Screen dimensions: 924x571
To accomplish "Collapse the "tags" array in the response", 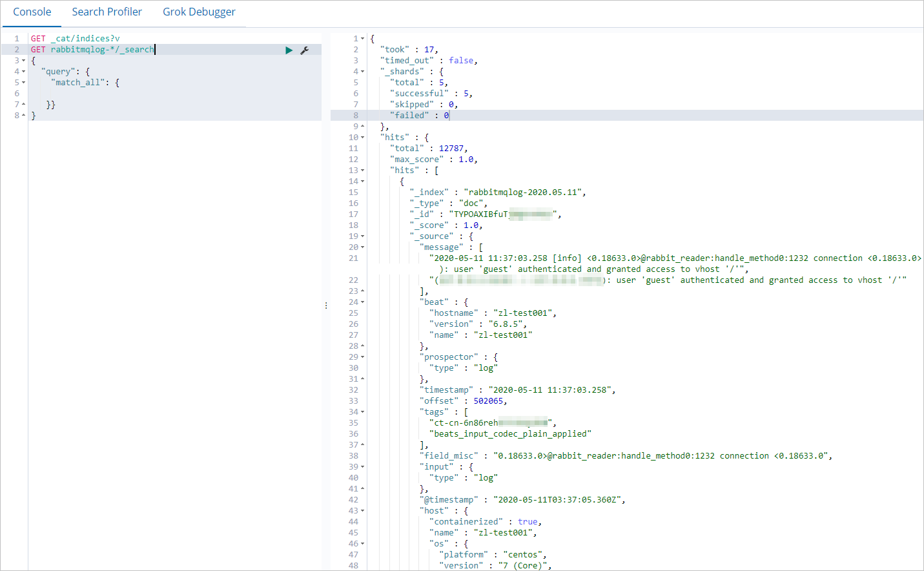I will coord(363,412).
